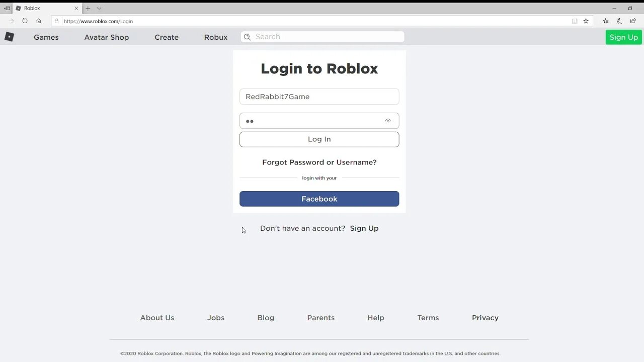Viewport: 644px width, 362px height.
Task: Select the Roblox browser tab
Action: [47, 8]
